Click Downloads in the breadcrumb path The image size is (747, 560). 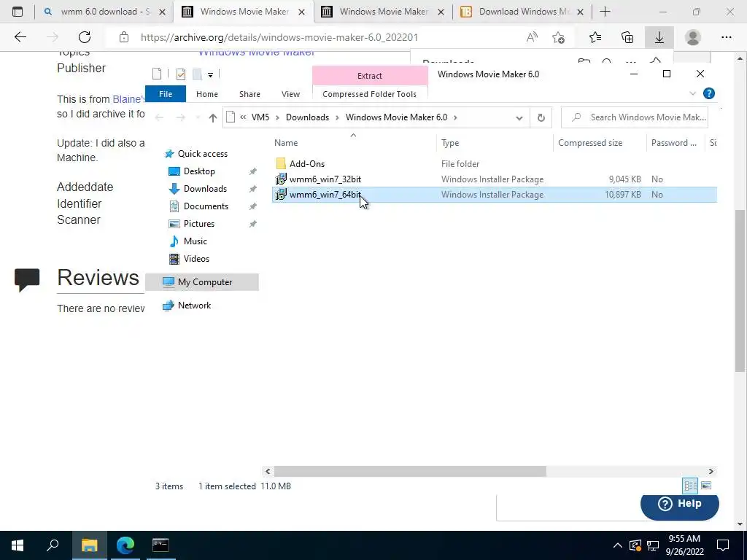307,117
